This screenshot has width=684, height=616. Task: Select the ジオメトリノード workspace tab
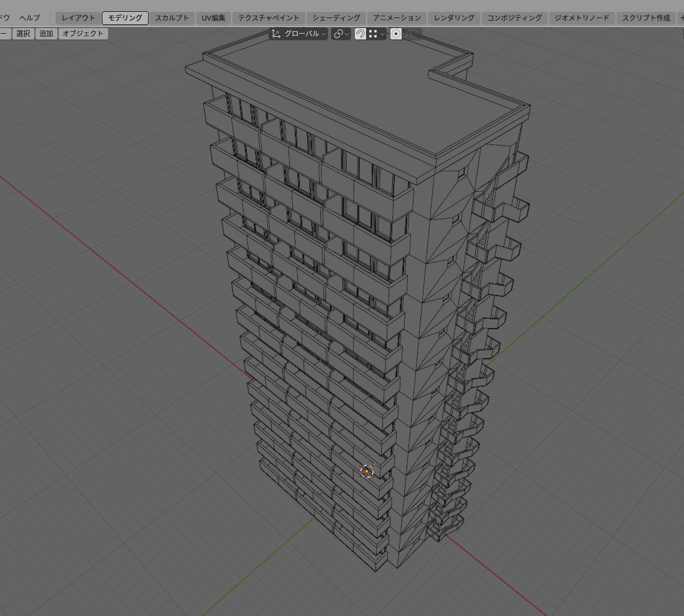[x=582, y=18]
